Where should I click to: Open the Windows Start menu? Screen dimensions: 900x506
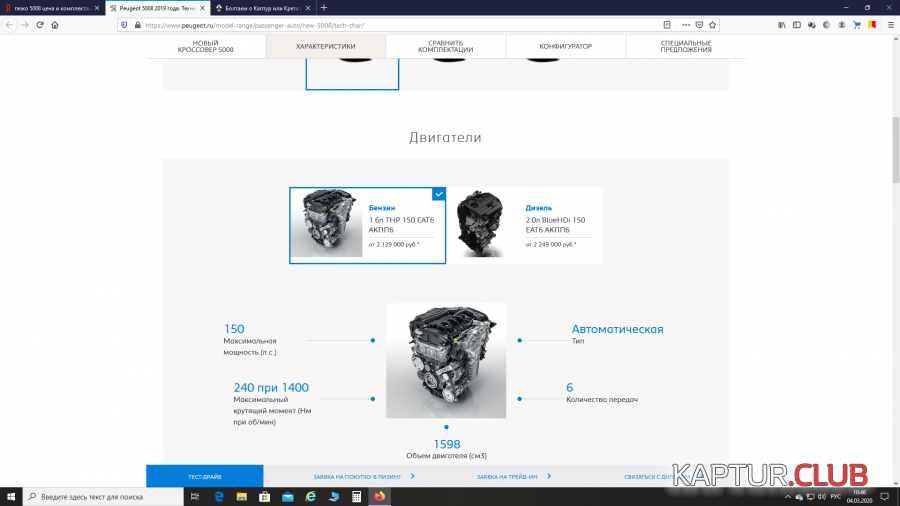point(11,496)
